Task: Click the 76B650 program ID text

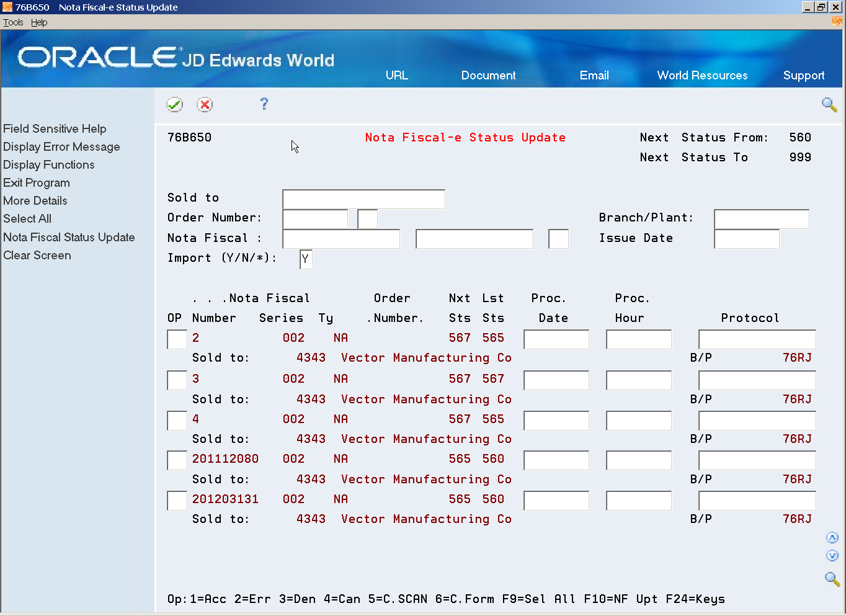Action: [189, 138]
